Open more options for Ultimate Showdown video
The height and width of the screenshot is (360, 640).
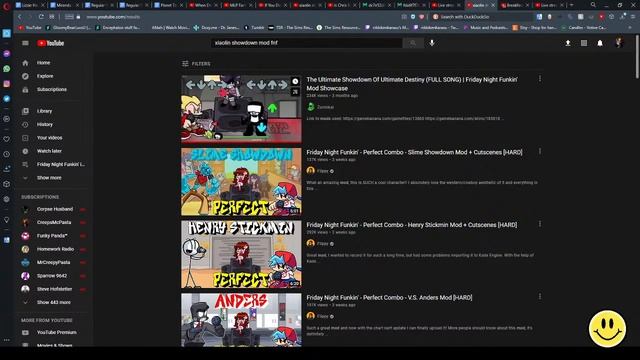coord(540,79)
